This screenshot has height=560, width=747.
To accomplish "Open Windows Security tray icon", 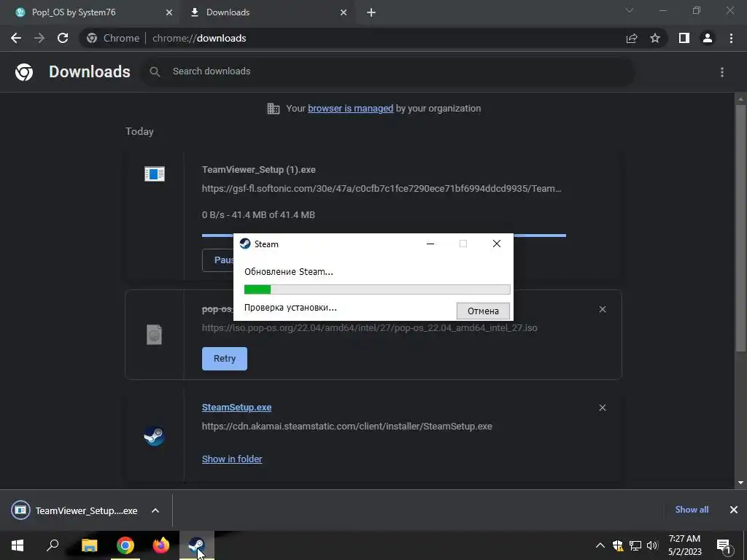I will 618,545.
